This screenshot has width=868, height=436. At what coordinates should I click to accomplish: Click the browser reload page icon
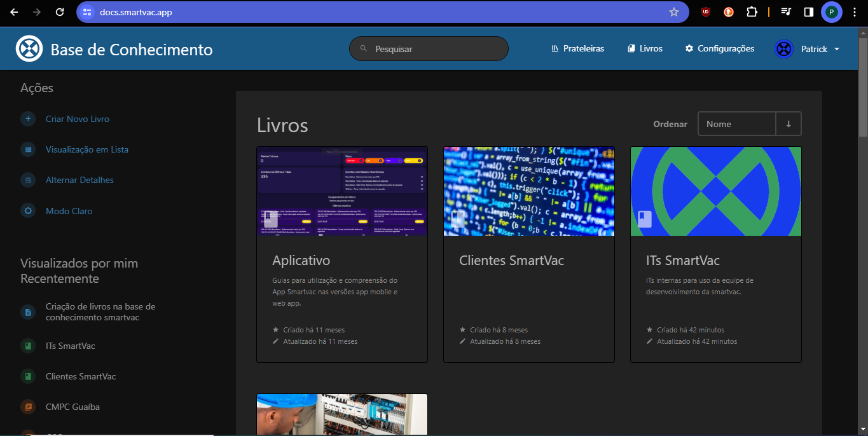pos(60,12)
